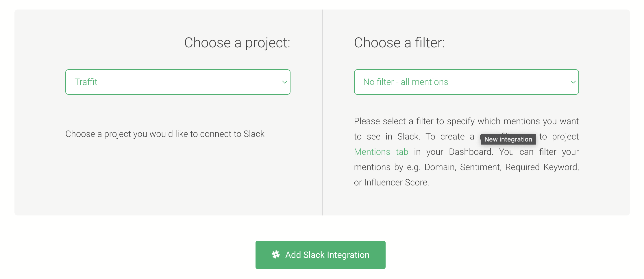
Task: Click the word 'Dashboard' in the description
Action: pos(471,152)
